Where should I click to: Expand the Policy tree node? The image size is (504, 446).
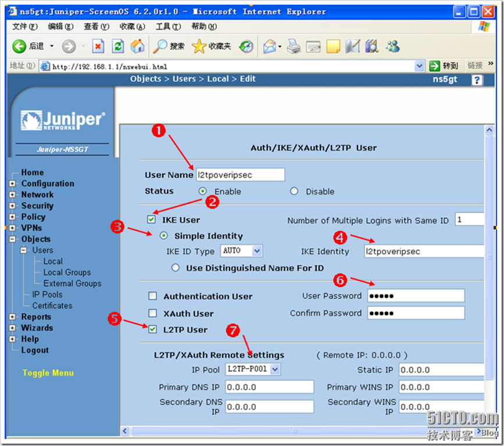12,217
